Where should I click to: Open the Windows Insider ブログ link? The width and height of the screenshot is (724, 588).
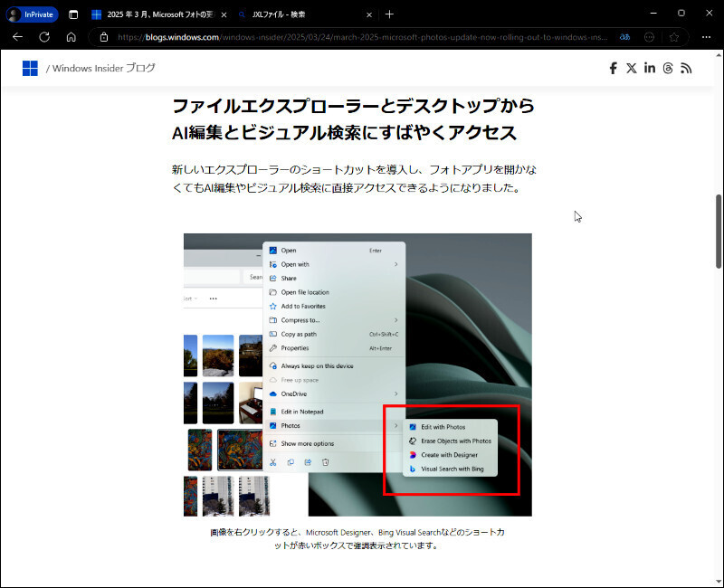click(x=104, y=69)
